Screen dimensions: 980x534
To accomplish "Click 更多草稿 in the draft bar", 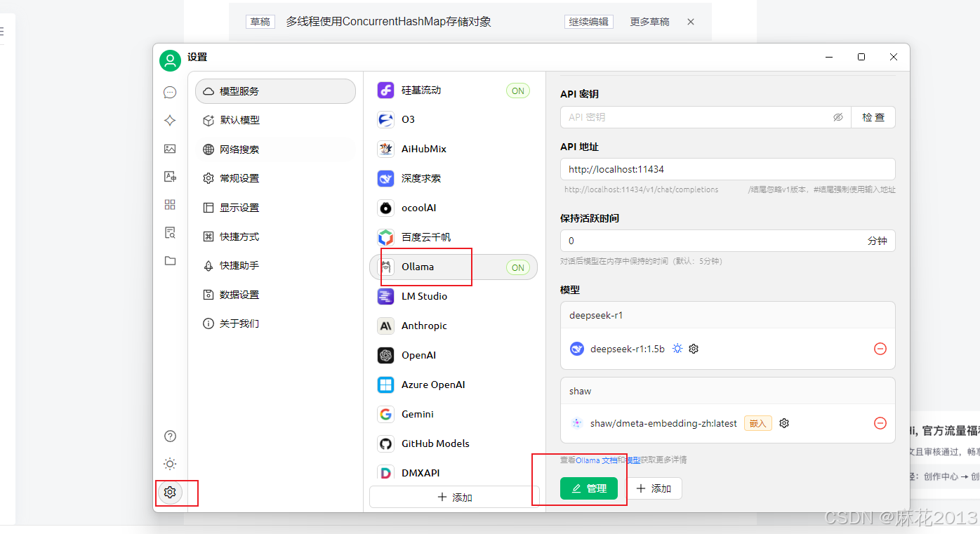I will pos(649,22).
